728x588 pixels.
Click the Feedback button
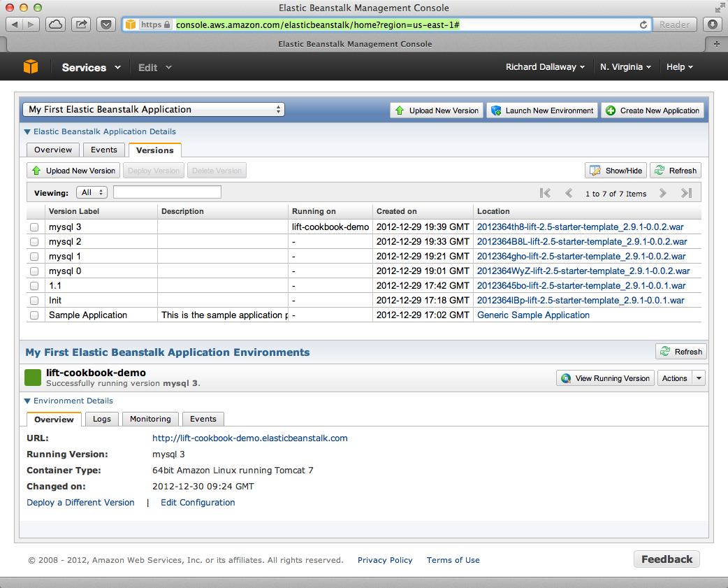coord(667,559)
